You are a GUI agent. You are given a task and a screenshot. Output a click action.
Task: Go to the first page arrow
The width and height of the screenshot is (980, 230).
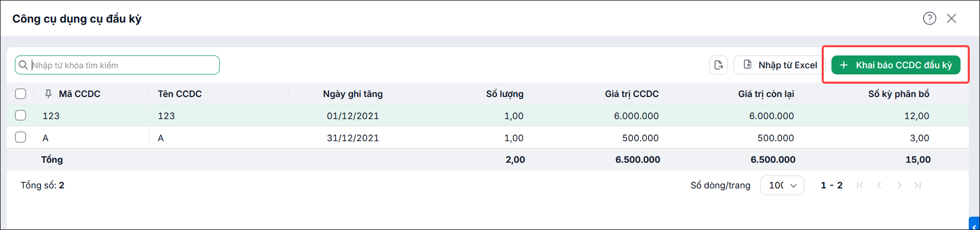[860, 185]
